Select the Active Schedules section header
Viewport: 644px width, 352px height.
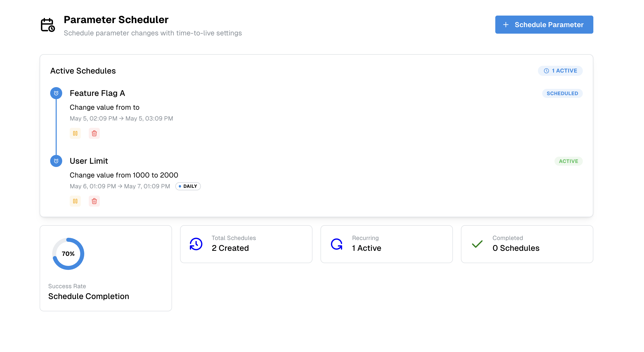pos(83,71)
